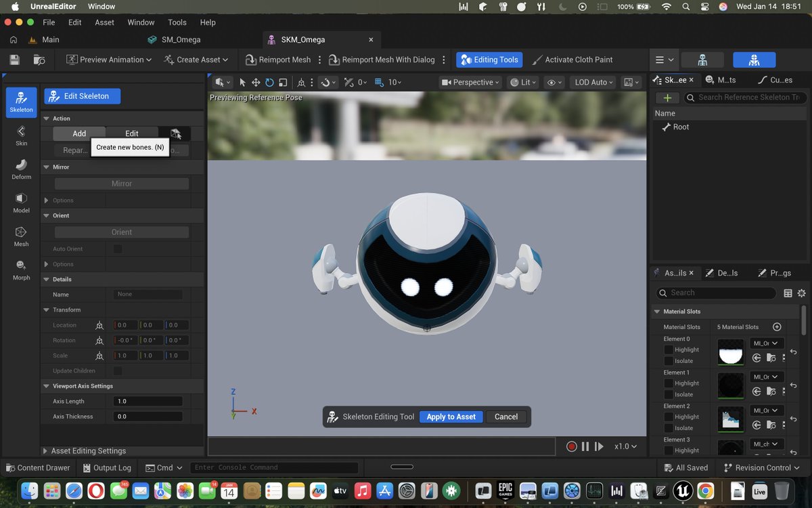The height and width of the screenshot is (508, 812).
Task: Check Highlight for Element 0
Action: pyautogui.click(x=669, y=350)
